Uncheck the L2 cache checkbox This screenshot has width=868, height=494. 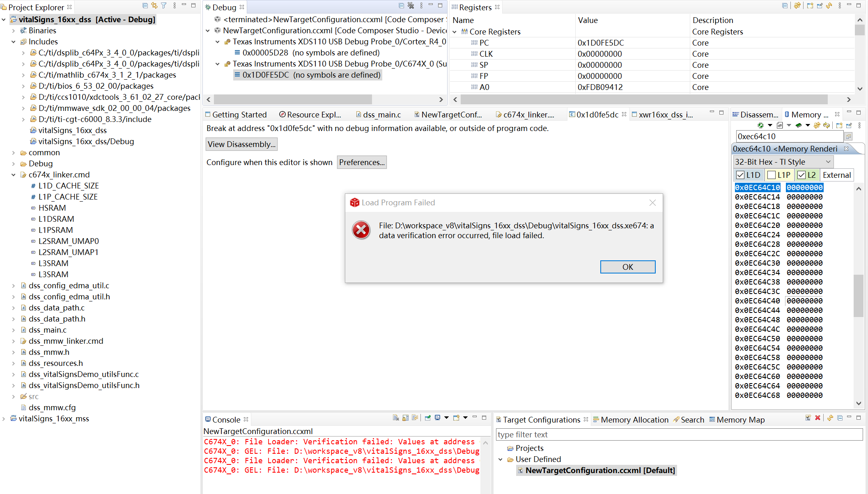[801, 175]
